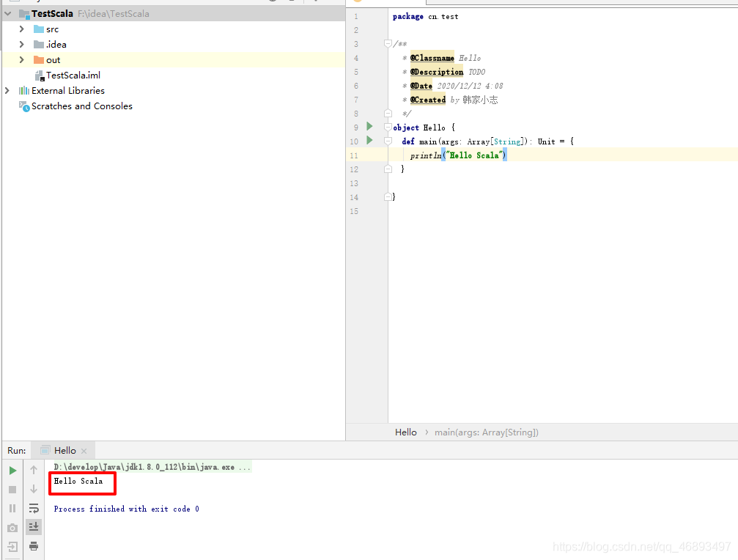Collapse the TestScala project root
This screenshot has height=560, width=738.
(x=7, y=14)
